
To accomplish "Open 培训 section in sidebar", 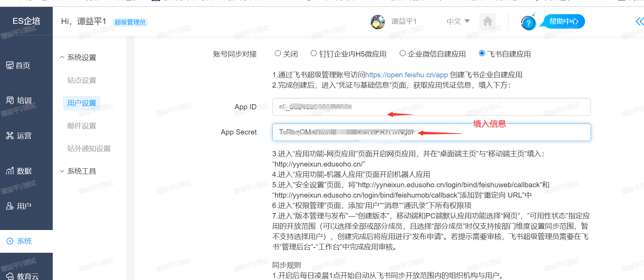I will click(19, 101).
